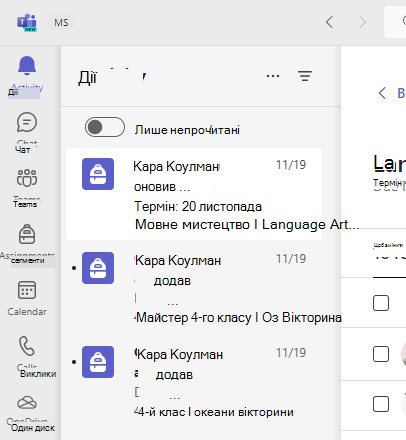Image resolution: width=406 pixels, height=440 pixels.
Task: Open the Chat sidebar icon
Action: [x=27, y=122]
